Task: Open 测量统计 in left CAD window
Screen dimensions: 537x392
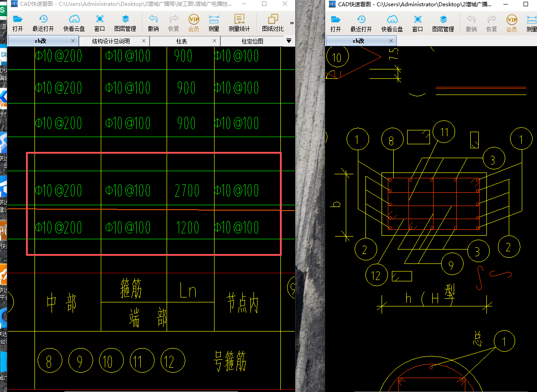Action: click(240, 22)
